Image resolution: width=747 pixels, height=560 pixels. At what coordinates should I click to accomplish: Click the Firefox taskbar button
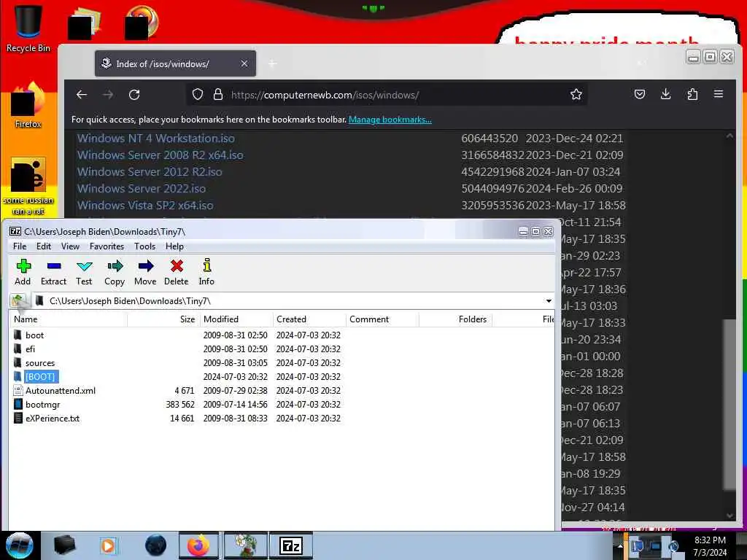click(198, 545)
